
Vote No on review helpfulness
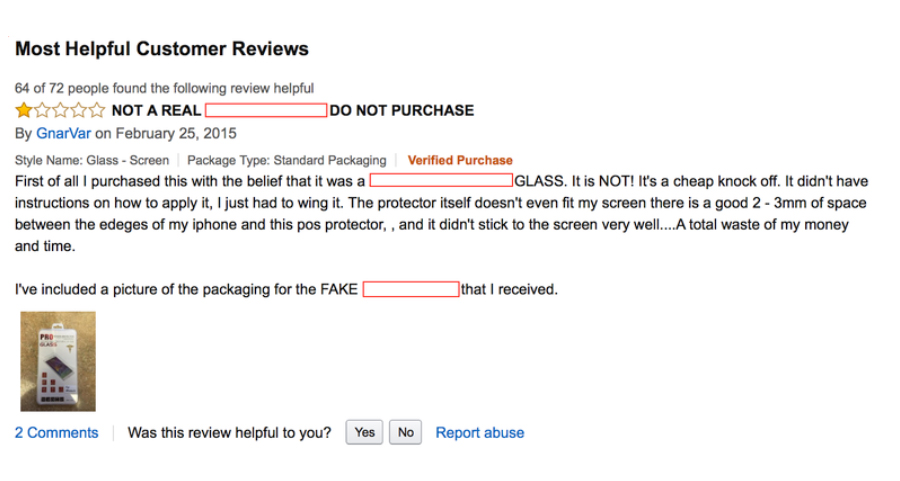[x=406, y=432]
